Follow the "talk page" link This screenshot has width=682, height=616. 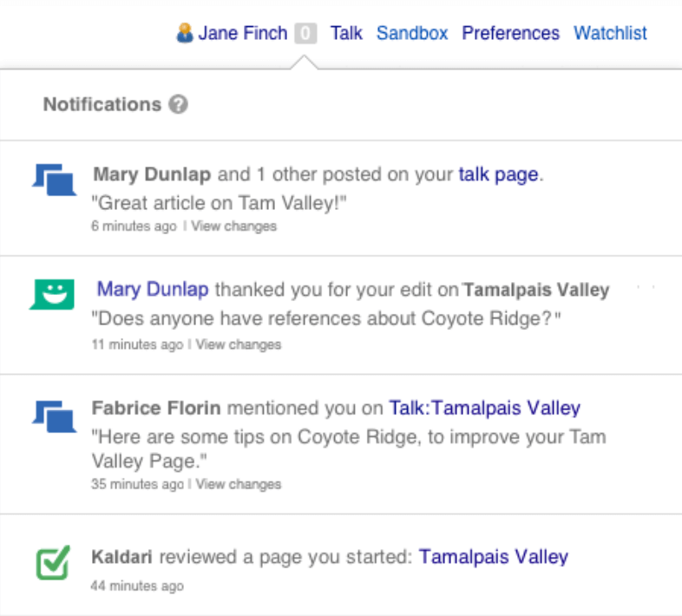498,174
